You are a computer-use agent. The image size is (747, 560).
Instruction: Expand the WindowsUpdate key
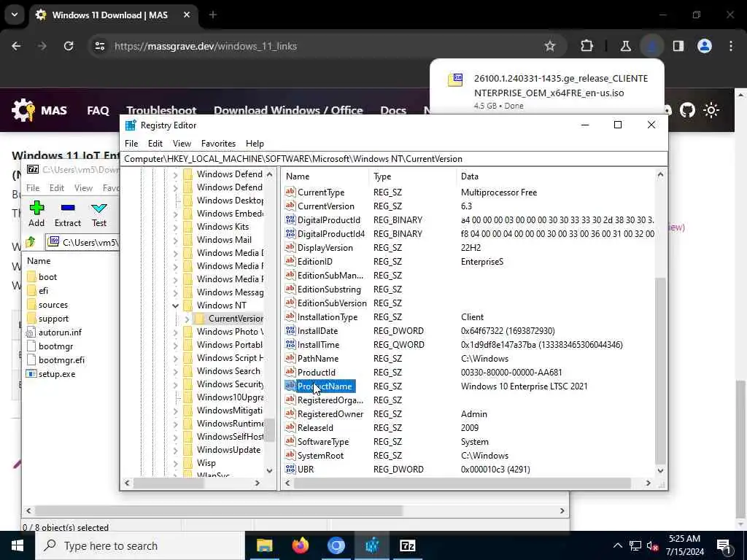click(x=175, y=450)
